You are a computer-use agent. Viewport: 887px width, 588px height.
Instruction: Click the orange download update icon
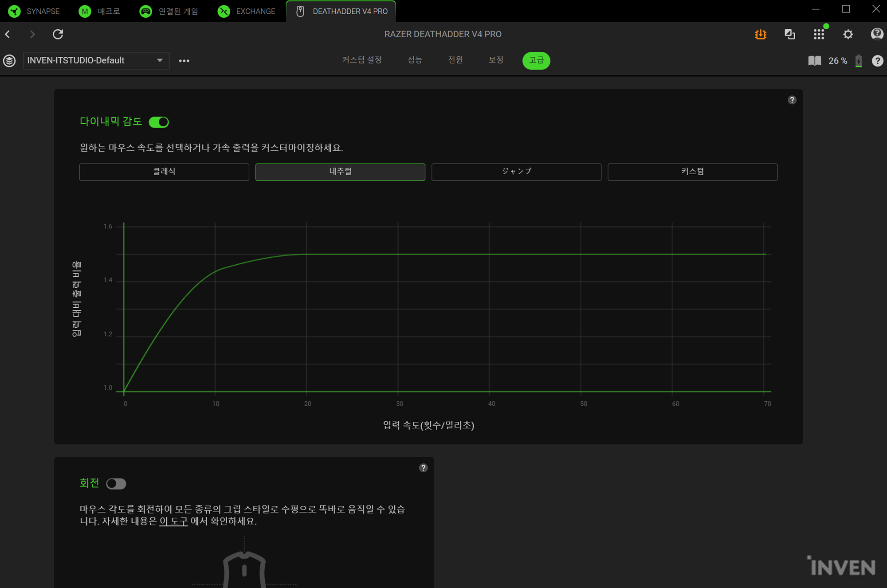pos(761,34)
